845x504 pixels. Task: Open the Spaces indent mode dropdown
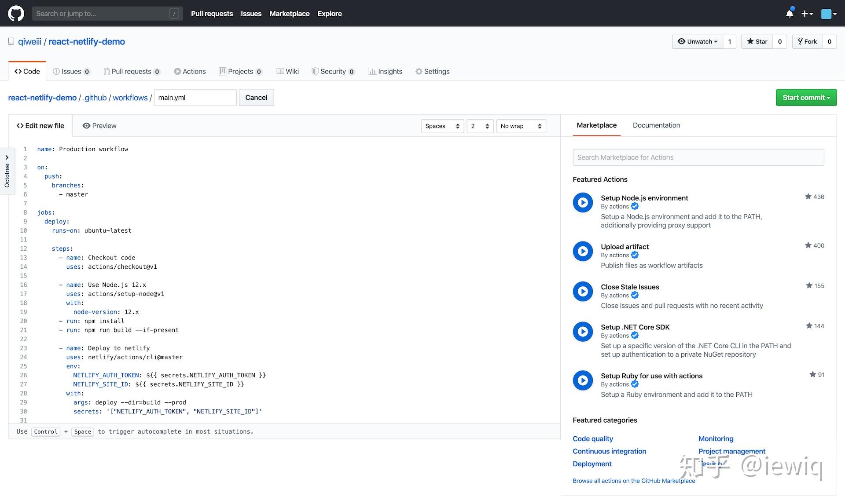pos(442,126)
